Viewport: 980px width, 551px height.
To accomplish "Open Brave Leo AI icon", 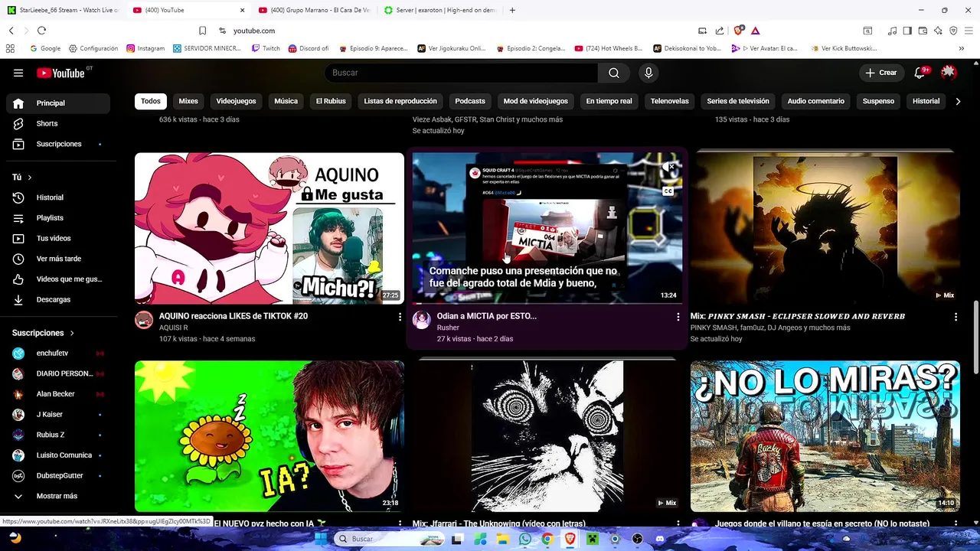I will click(x=938, y=31).
